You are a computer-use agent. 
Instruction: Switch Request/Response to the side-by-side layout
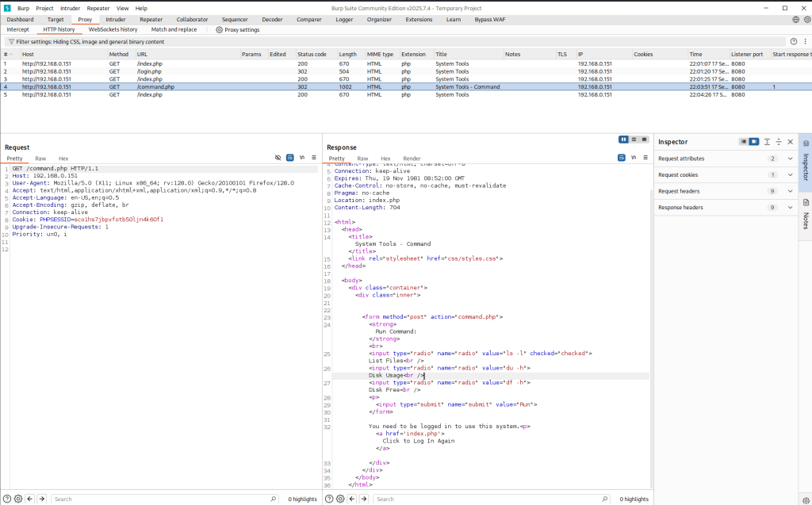(623, 140)
